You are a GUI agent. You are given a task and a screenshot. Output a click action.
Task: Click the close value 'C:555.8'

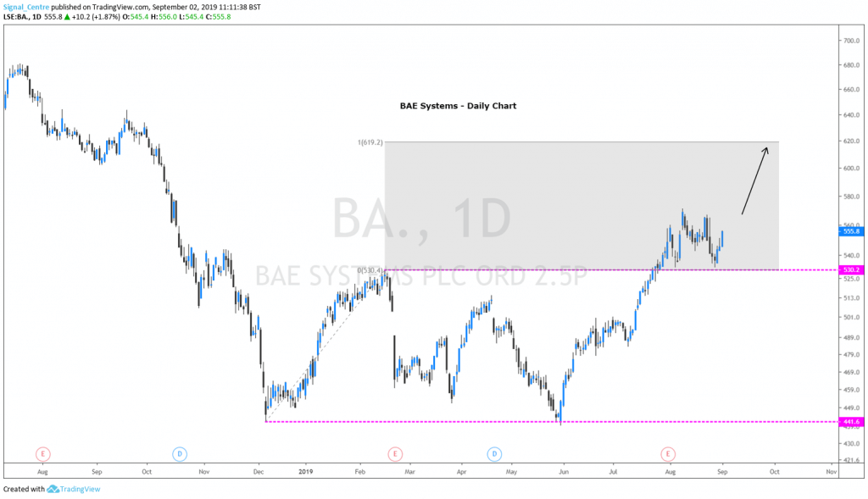(x=218, y=17)
